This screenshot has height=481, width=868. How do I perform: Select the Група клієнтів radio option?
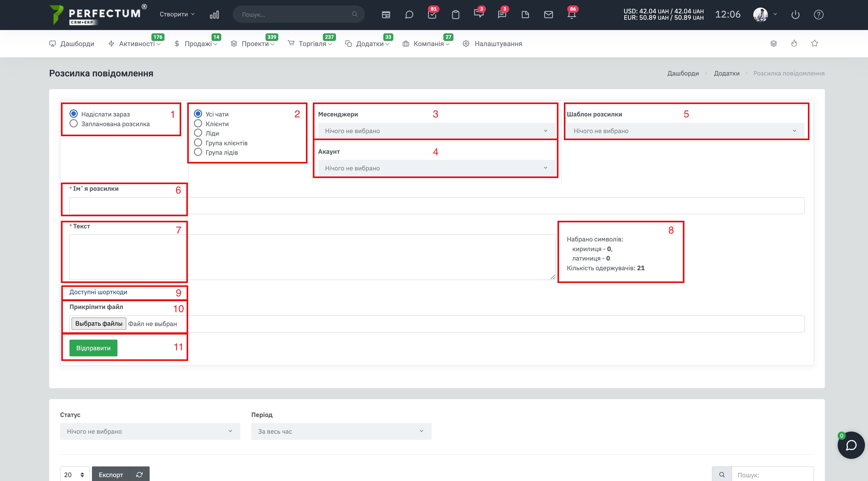click(198, 143)
